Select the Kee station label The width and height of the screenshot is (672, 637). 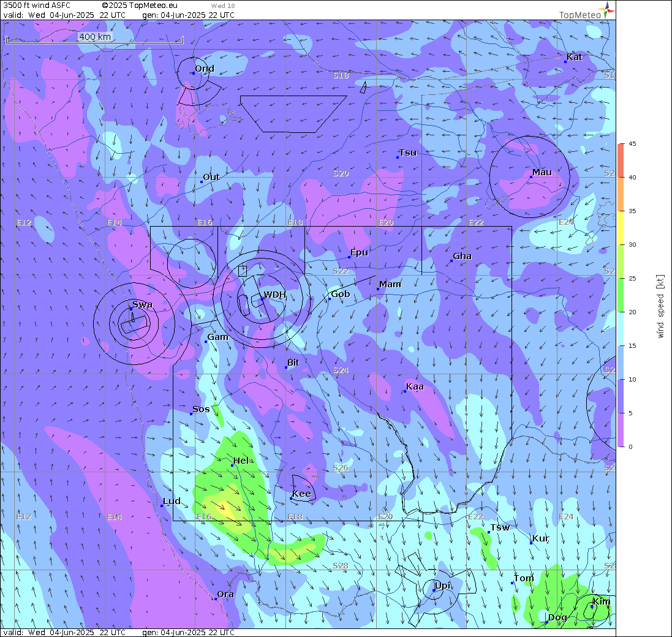pyautogui.click(x=301, y=494)
